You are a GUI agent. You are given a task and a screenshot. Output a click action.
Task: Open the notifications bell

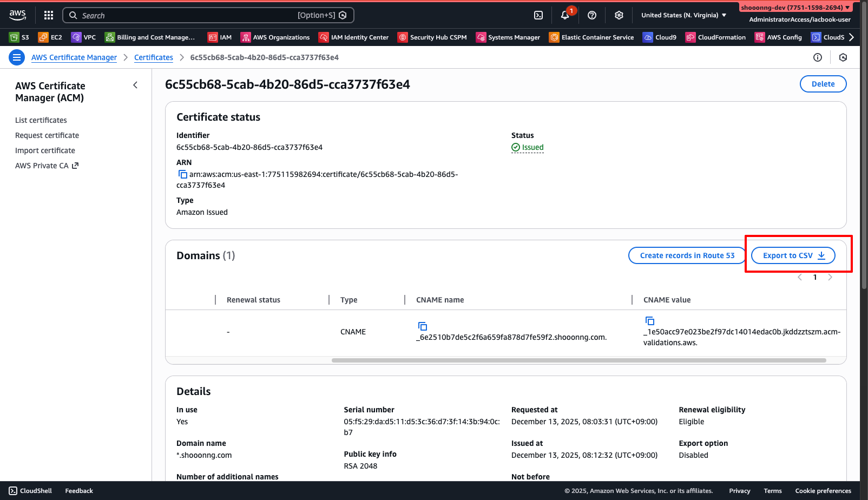(x=565, y=15)
